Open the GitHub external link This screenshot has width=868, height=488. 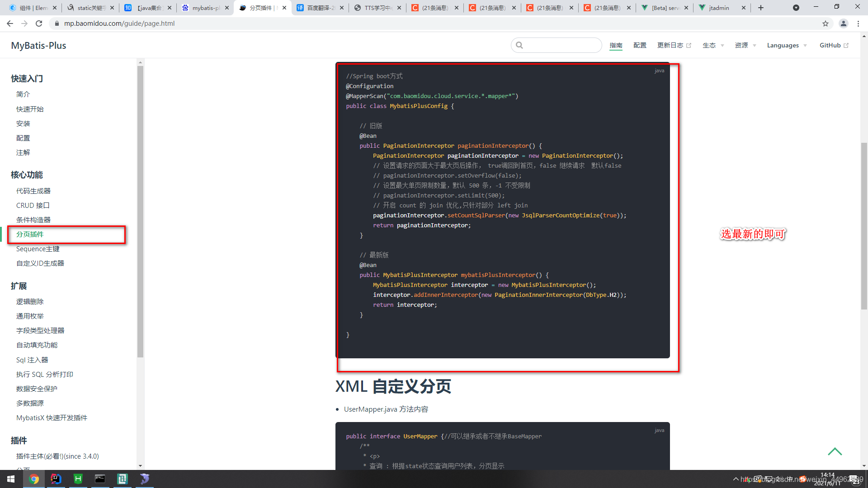coord(834,46)
